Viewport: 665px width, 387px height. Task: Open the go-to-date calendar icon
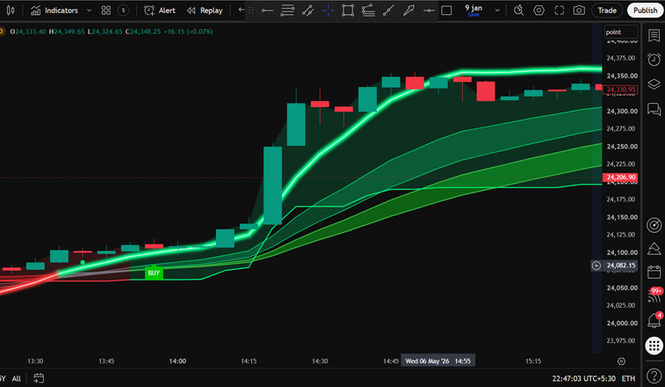pos(38,378)
